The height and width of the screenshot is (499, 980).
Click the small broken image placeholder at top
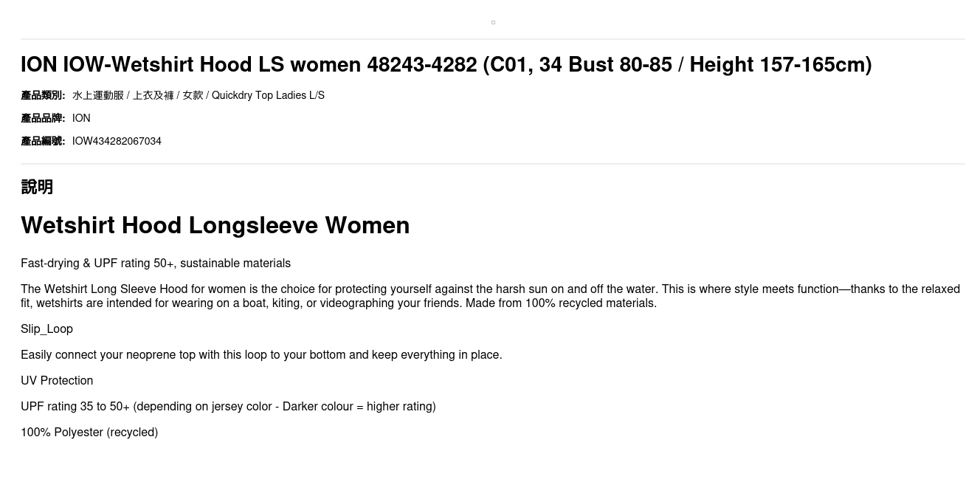click(493, 22)
